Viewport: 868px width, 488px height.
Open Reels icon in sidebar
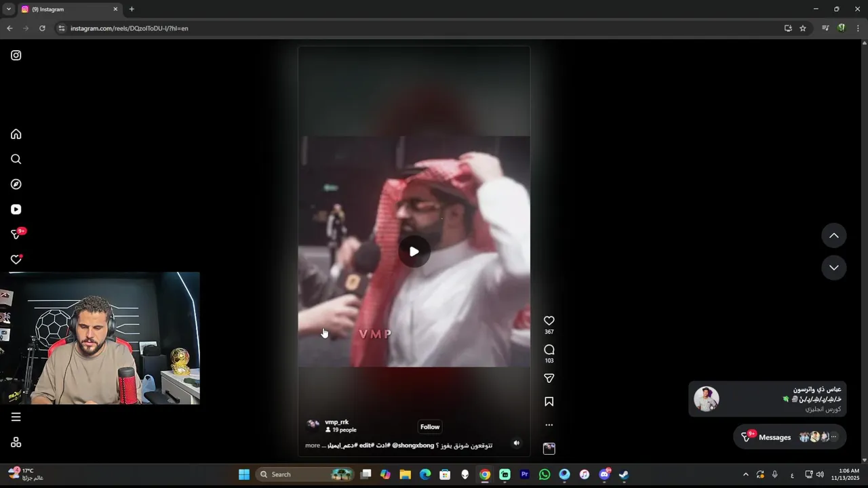[16, 209]
